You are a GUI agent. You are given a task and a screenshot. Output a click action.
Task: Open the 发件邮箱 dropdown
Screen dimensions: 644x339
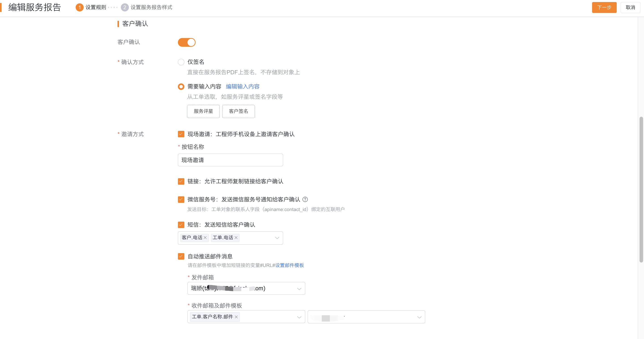pyautogui.click(x=299, y=288)
